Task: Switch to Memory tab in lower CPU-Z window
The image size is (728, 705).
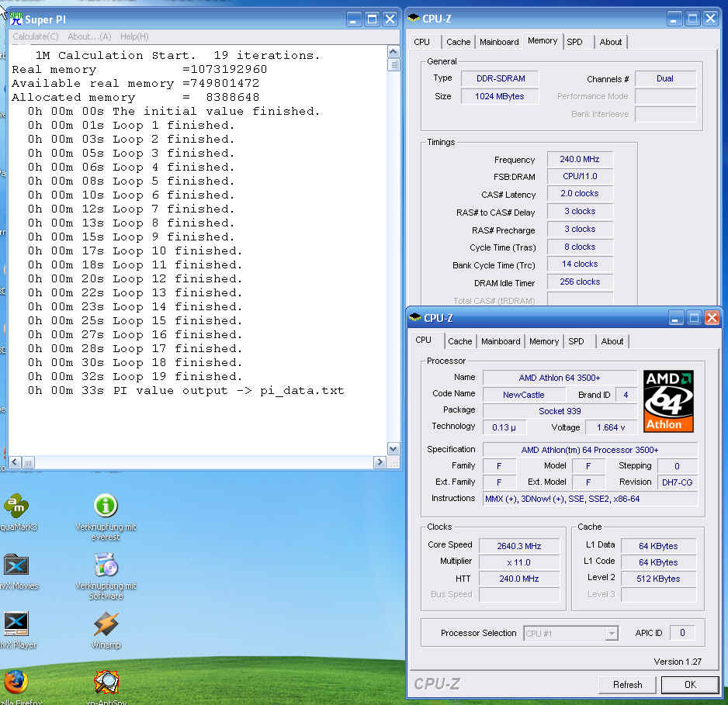Action: (544, 341)
